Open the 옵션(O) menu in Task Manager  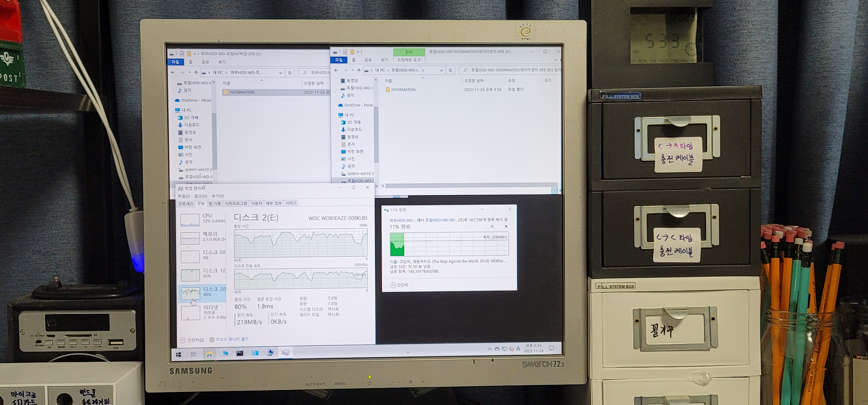[201, 196]
